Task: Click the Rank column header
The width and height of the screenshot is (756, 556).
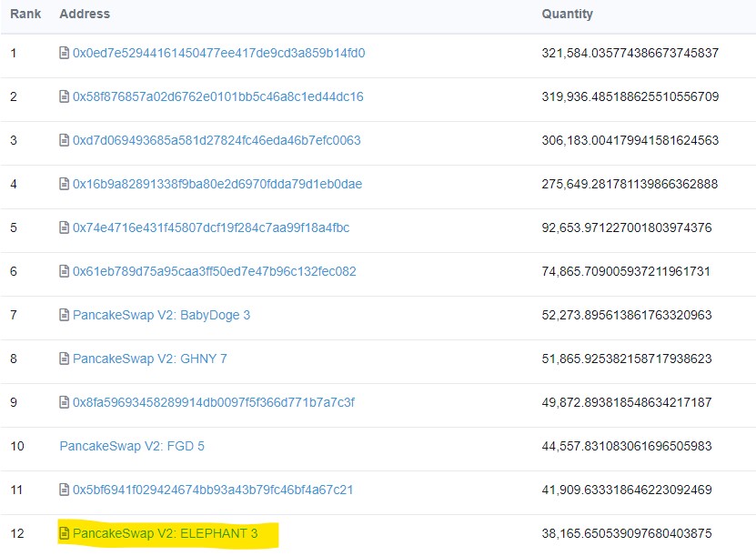Action: (25, 14)
